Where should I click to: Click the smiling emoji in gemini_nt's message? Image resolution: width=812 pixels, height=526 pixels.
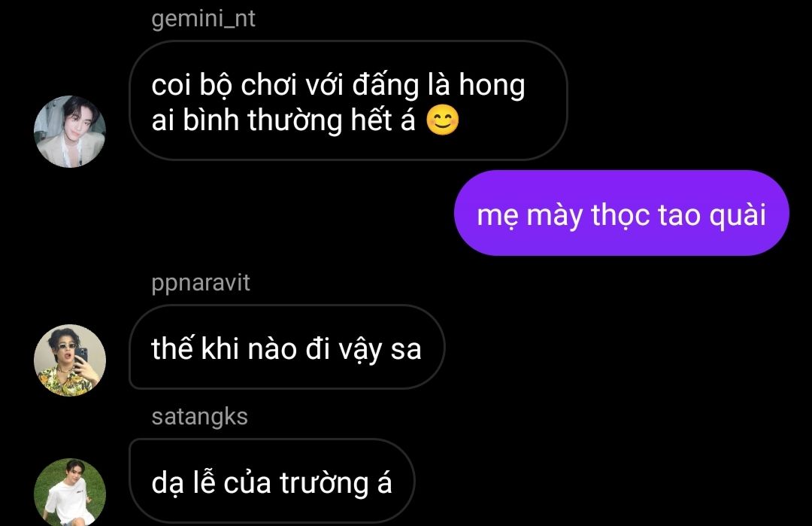tap(442, 120)
